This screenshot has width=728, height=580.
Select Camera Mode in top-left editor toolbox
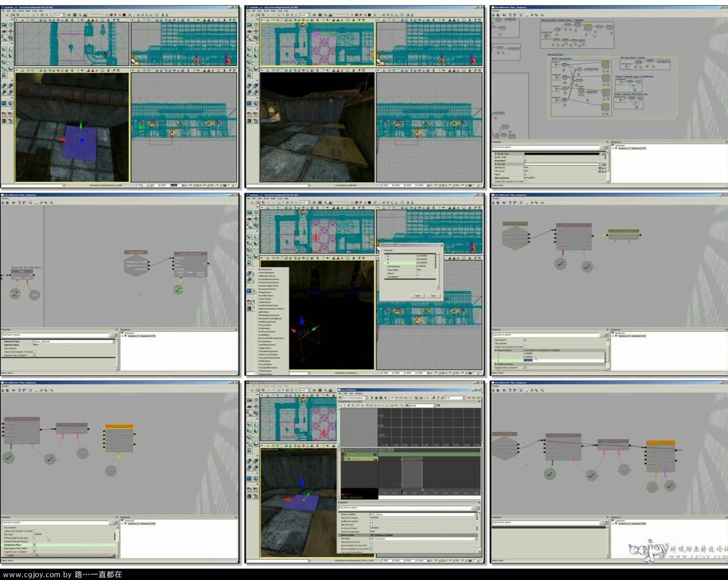click(4, 24)
